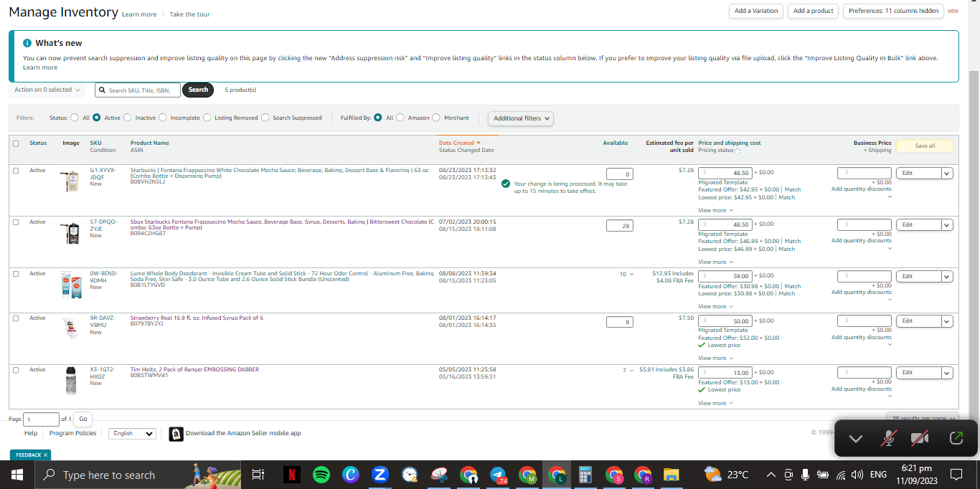Switch to Chrome profile R window
Image resolution: width=980 pixels, height=489 pixels.
(644, 475)
